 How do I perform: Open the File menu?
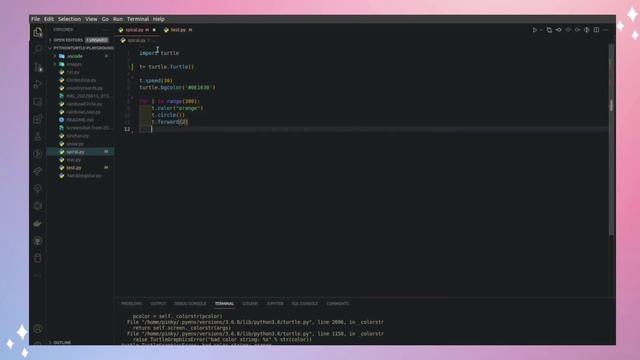tap(36, 19)
